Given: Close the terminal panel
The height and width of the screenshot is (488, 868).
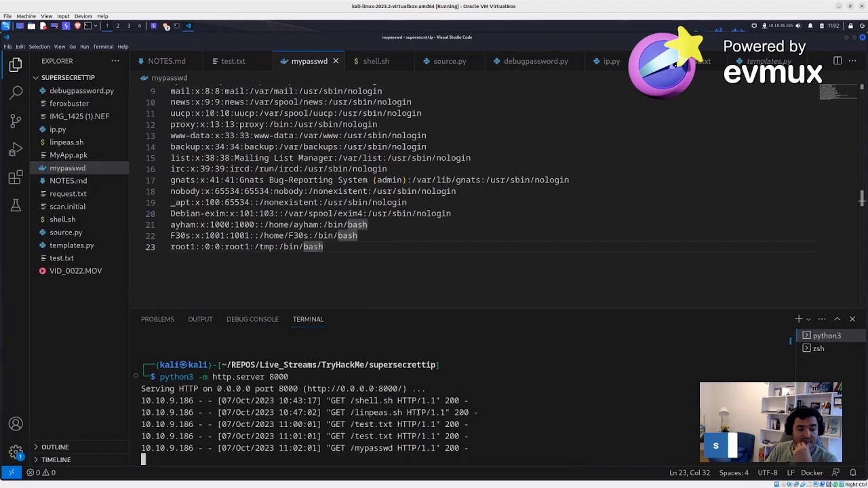Looking at the screenshot, I should [852, 319].
